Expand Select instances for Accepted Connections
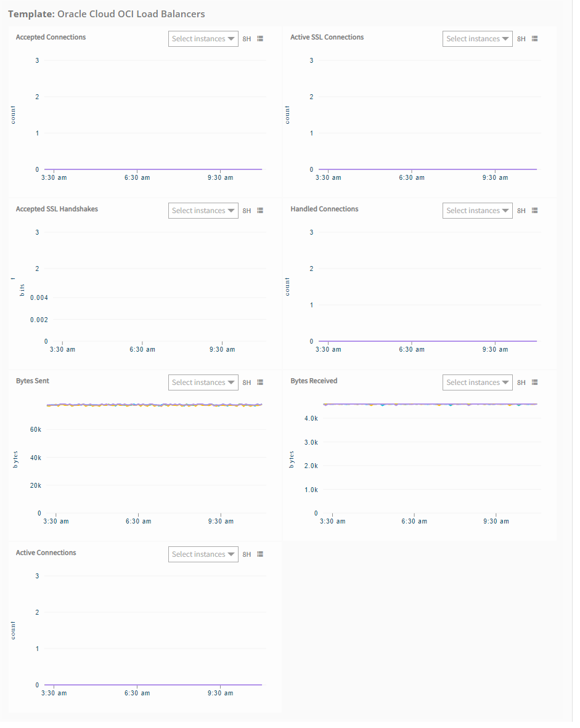The height and width of the screenshot is (728, 580). [203, 39]
